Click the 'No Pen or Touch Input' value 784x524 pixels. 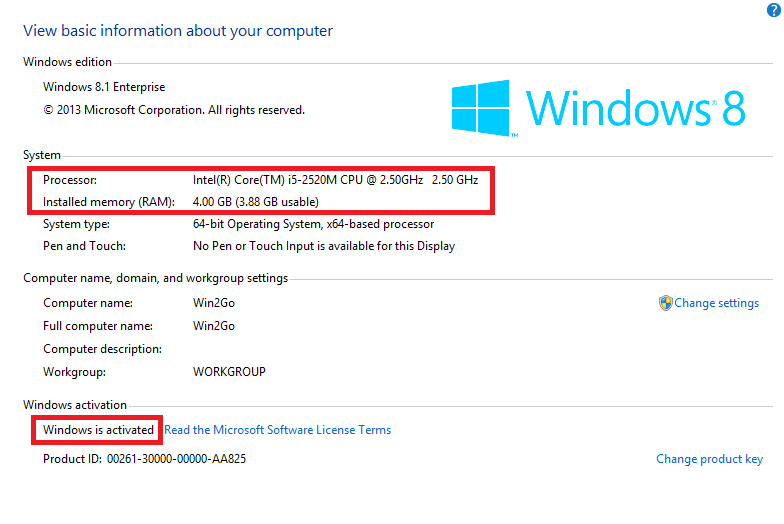click(x=324, y=246)
